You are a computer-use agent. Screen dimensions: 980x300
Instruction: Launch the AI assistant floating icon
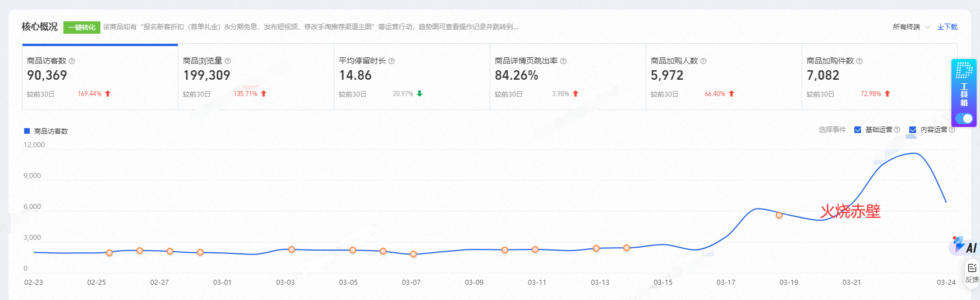(964, 246)
